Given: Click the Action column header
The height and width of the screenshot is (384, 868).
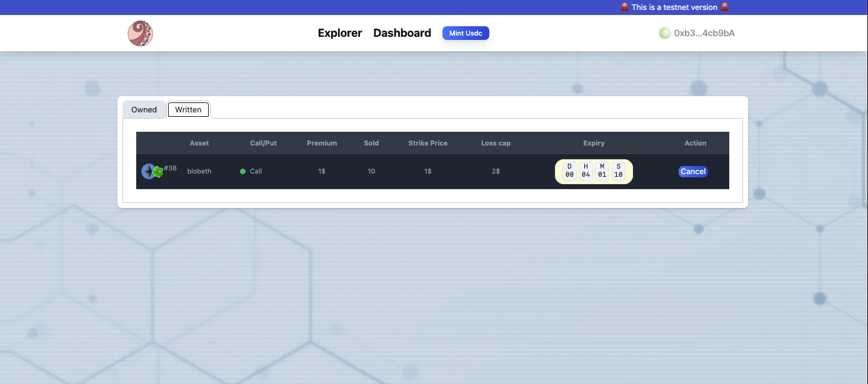Looking at the screenshot, I should click(695, 143).
